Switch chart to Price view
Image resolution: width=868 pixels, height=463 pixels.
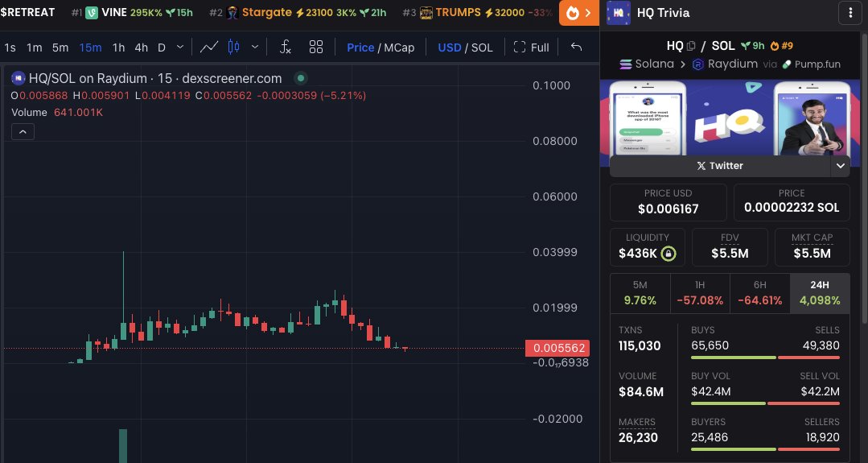coord(360,48)
